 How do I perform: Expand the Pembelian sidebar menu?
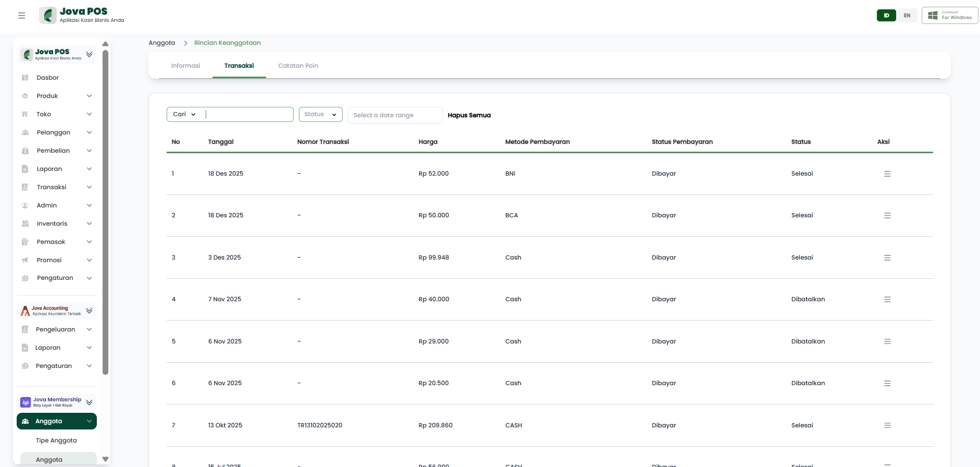pyautogui.click(x=57, y=151)
